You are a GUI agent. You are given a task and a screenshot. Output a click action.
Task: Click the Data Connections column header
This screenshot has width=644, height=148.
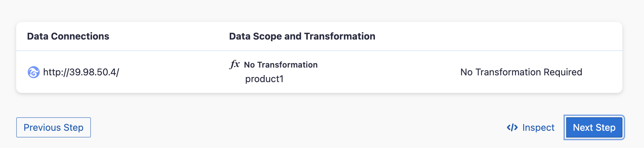click(68, 36)
